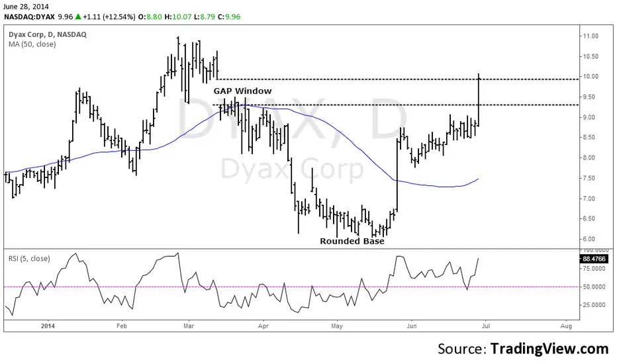Click the 75.0000 RSI axis label

(594, 269)
